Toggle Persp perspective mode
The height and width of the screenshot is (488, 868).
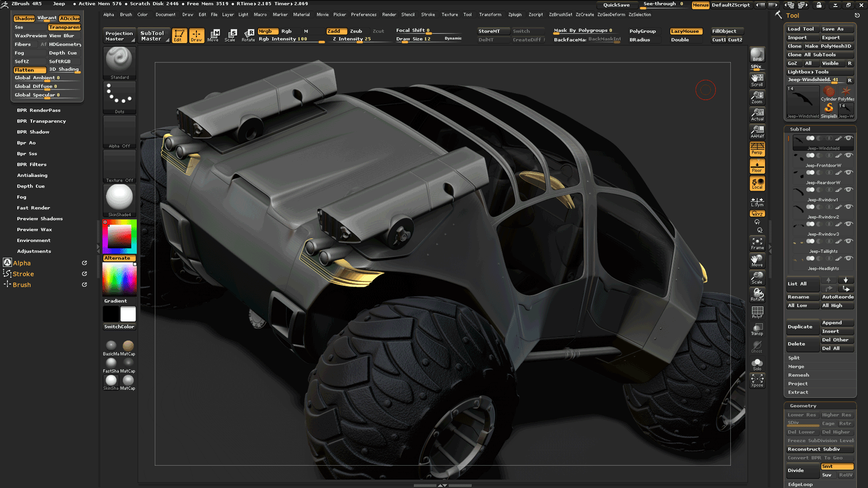click(x=757, y=148)
